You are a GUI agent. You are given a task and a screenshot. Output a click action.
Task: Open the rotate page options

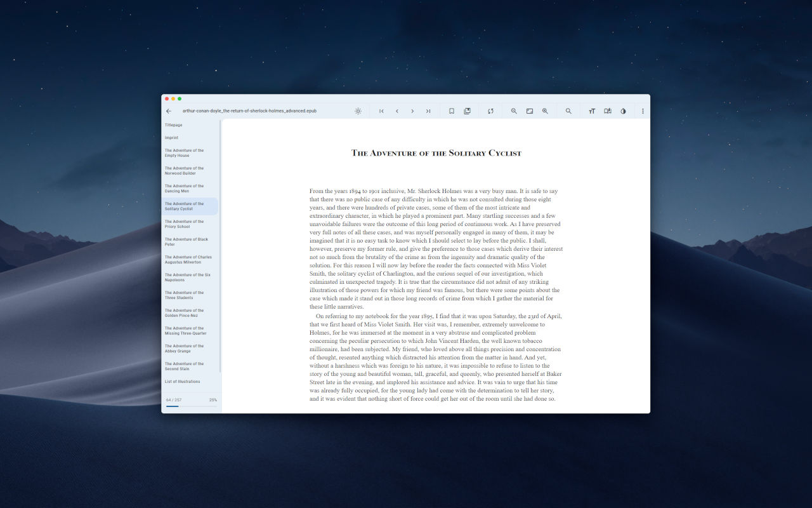click(490, 110)
